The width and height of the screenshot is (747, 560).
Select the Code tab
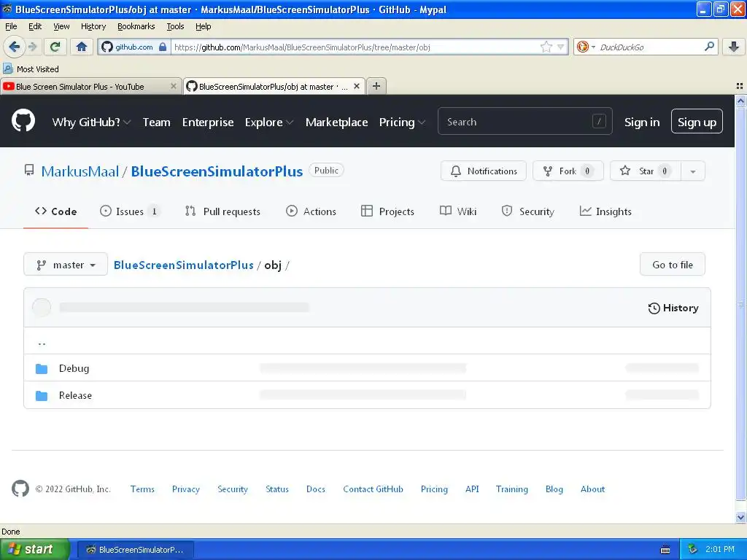(x=55, y=211)
